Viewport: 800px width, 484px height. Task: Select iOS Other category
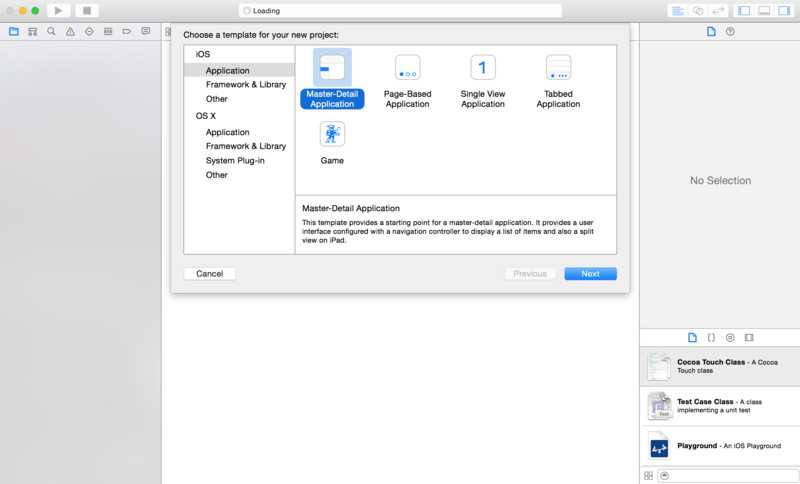[x=217, y=99]
